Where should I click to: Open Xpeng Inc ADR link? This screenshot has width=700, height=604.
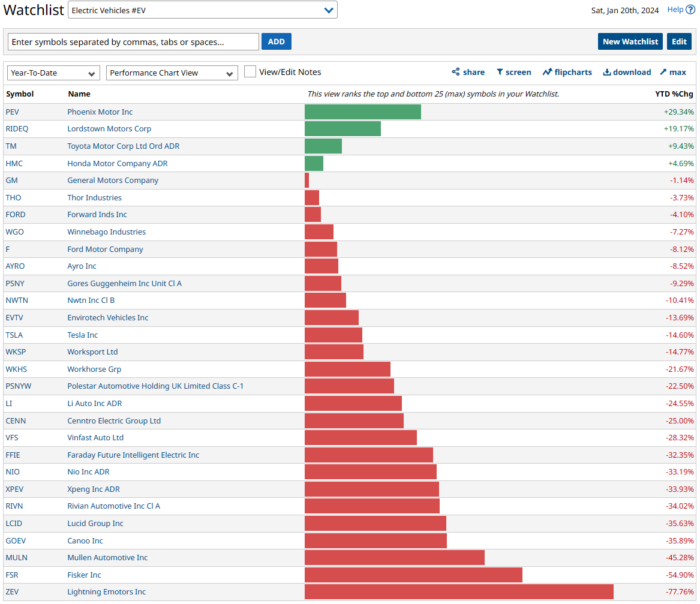[94, 489]
